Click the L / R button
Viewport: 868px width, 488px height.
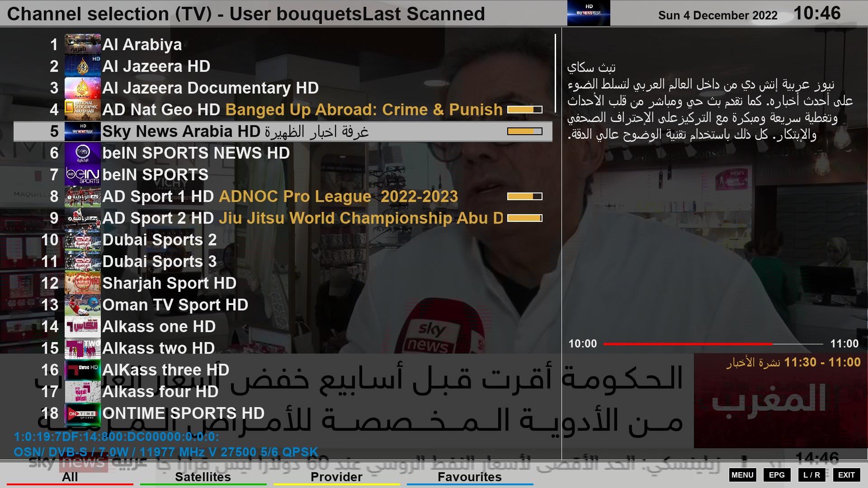click(x=811, y=475)
